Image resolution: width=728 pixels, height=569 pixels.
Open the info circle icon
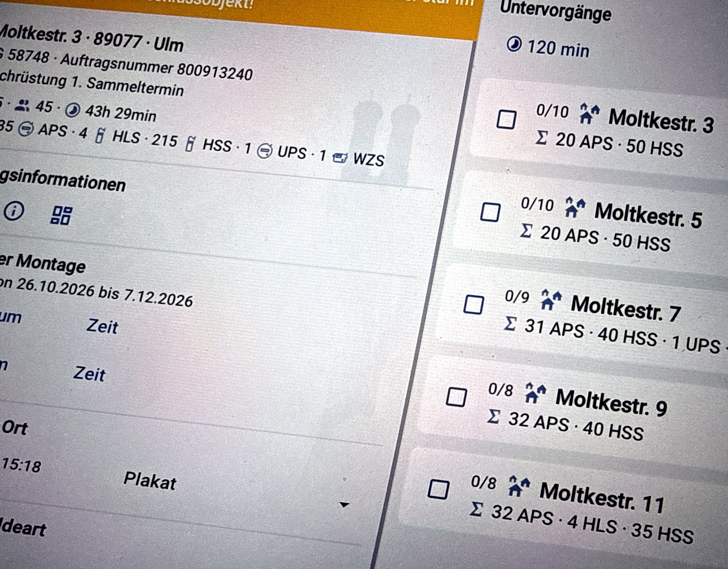(x=13, y=211)
